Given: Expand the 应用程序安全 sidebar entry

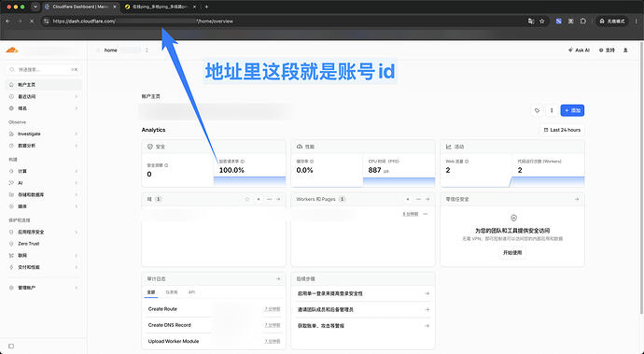Looking at the screenshot, I should (44, 233).
